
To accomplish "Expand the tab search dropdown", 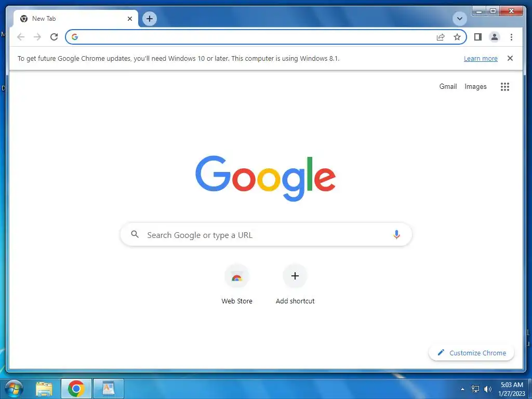I will click(x=460, y=19).
